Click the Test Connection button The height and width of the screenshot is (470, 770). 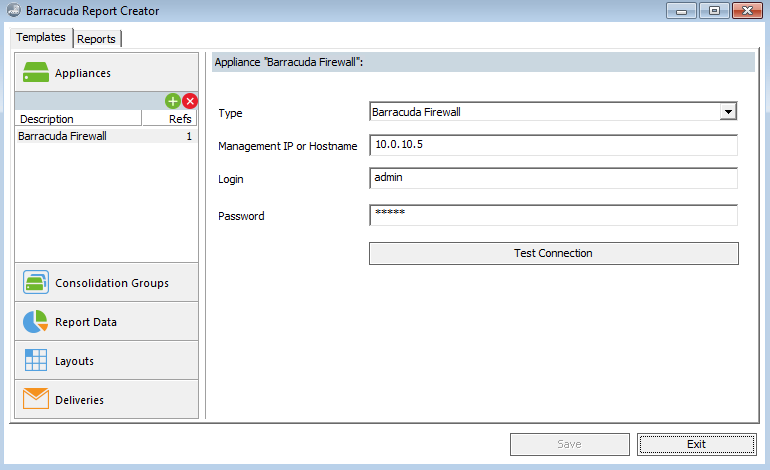point(553,253)
